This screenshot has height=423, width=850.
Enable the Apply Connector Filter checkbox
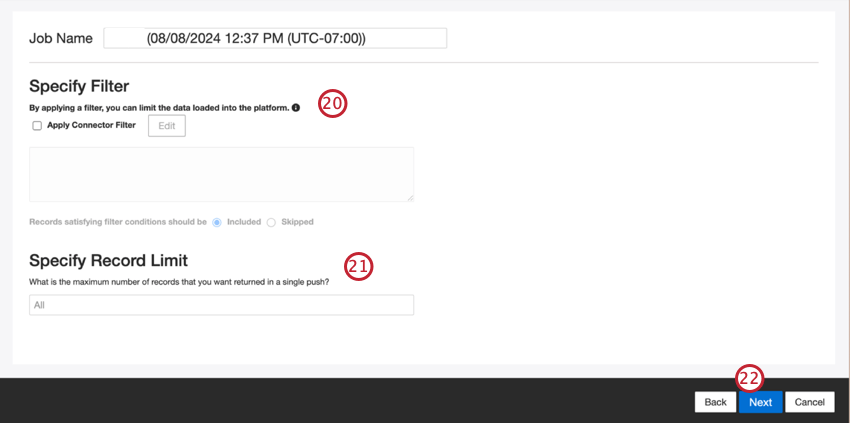pos(37,126)
